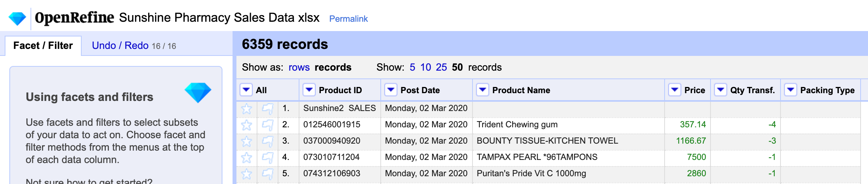Open the All column dropdown menu

[246, 90]
